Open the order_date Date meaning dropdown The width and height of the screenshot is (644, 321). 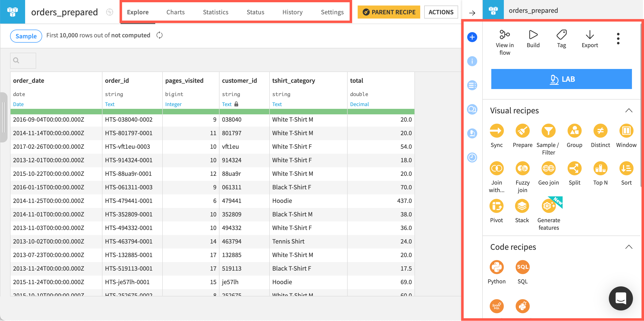click(x=18, y=104)
